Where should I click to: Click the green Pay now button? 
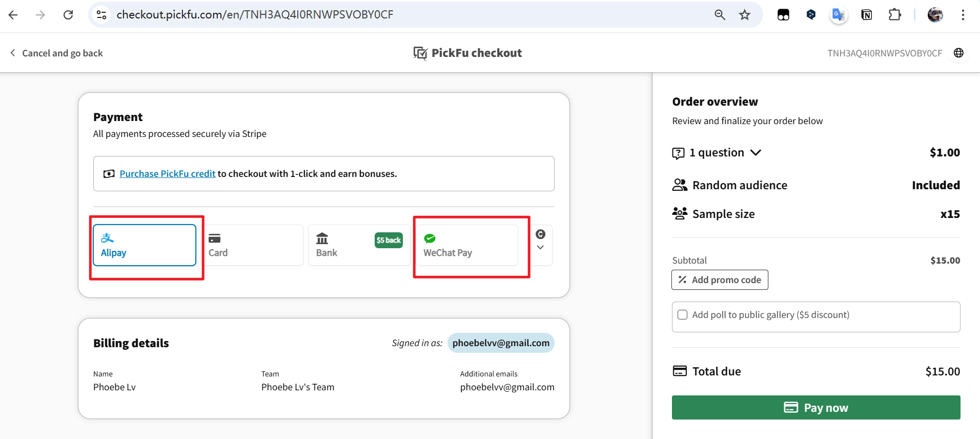(x=816, y=408)
